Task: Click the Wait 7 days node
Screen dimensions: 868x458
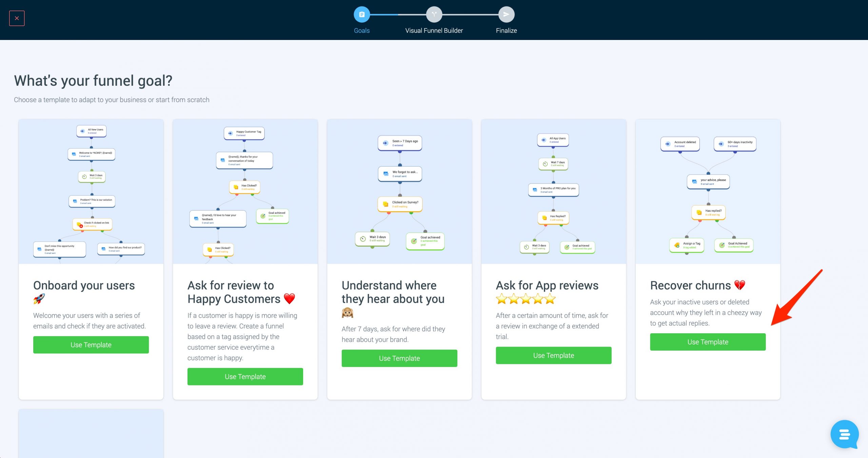Action: [553, 164]
